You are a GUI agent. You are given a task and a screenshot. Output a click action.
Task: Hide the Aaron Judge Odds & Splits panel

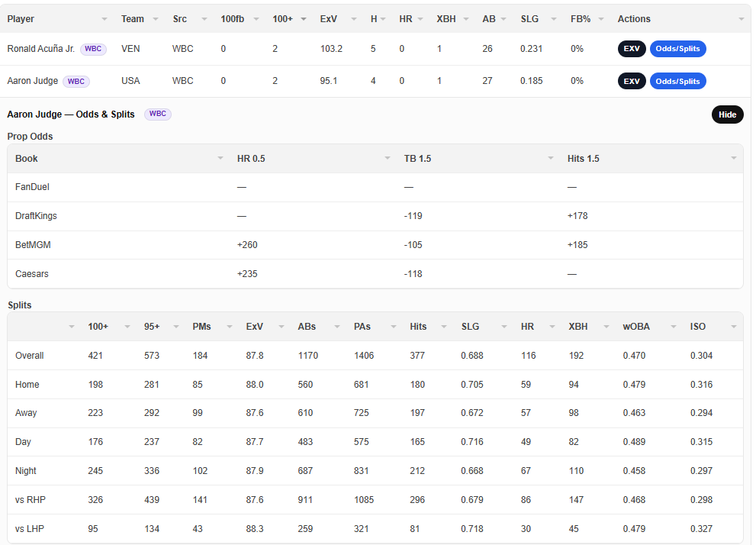click(x=728, y=114)
